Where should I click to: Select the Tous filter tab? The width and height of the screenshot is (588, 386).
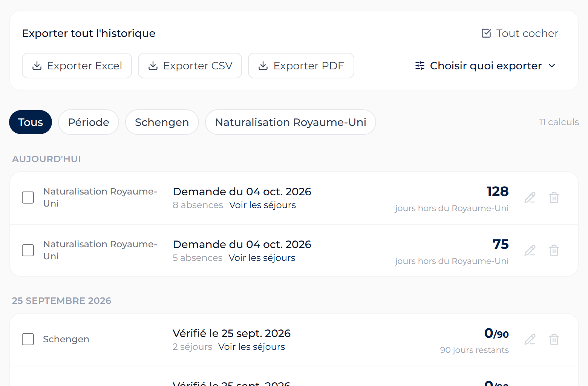tap(31, 122)
